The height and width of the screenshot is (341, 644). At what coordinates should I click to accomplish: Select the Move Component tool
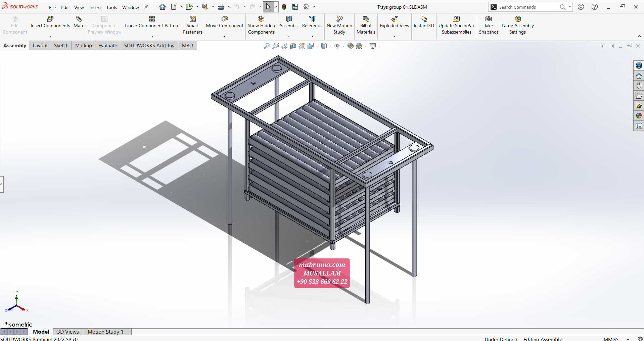click(x=224, y=22)
